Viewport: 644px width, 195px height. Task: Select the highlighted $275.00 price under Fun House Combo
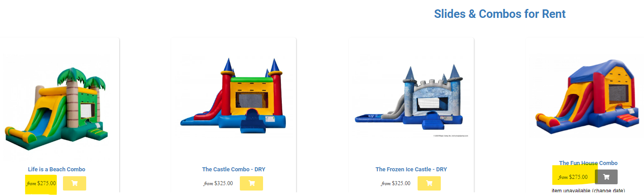(x=578, y=177)
